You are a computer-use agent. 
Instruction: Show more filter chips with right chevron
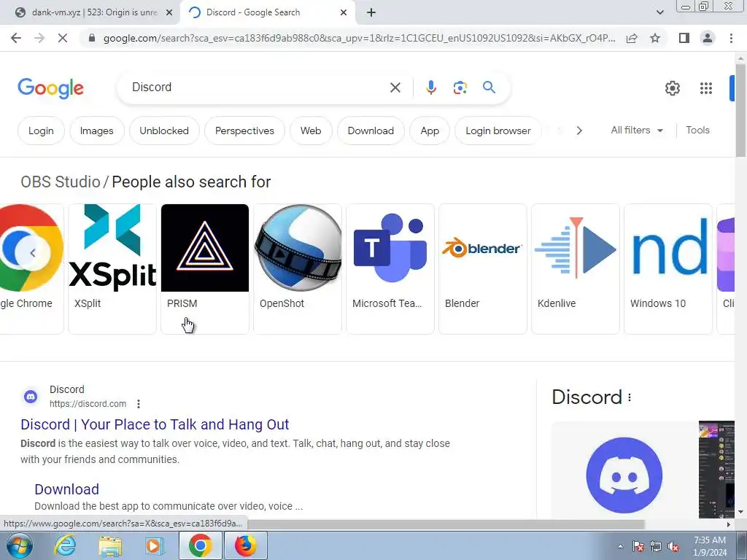(578, 131)
